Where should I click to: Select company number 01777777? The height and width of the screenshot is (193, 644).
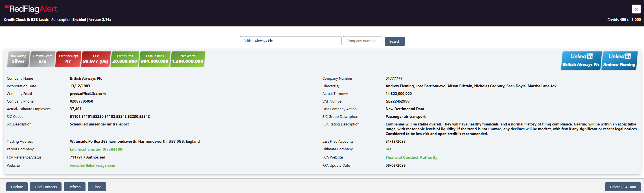point(394,78)
